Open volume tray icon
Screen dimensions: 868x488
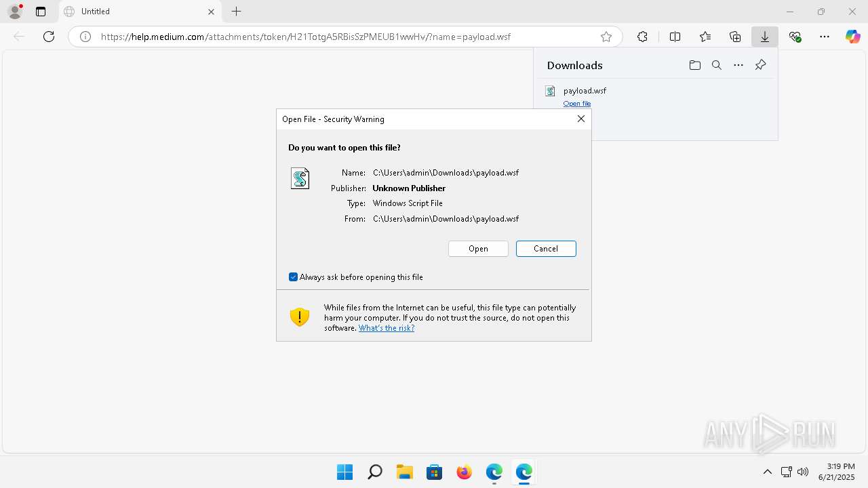pos(803,472)
